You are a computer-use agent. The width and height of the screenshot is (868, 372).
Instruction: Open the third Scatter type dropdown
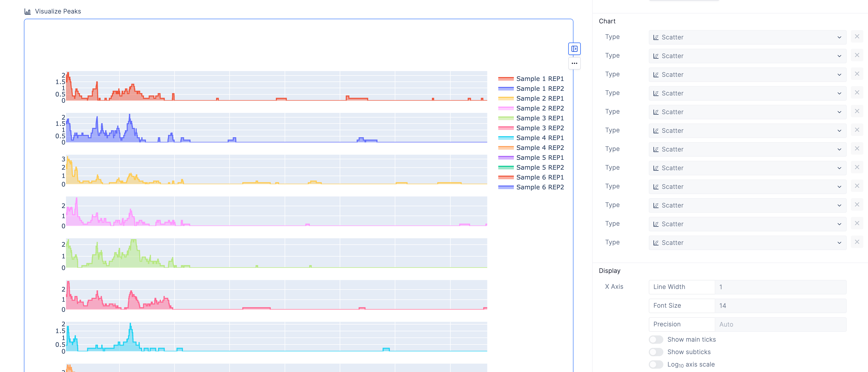point(747,75)
